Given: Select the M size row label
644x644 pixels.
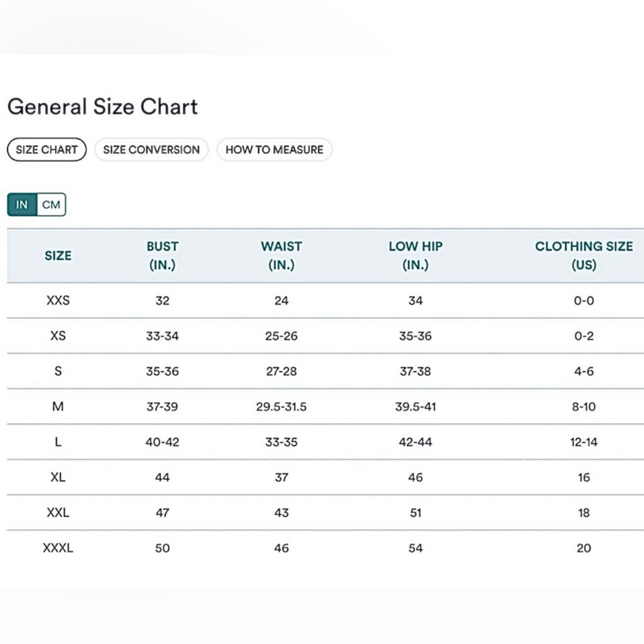Looking at the screenshot, I should pos(58,406).
